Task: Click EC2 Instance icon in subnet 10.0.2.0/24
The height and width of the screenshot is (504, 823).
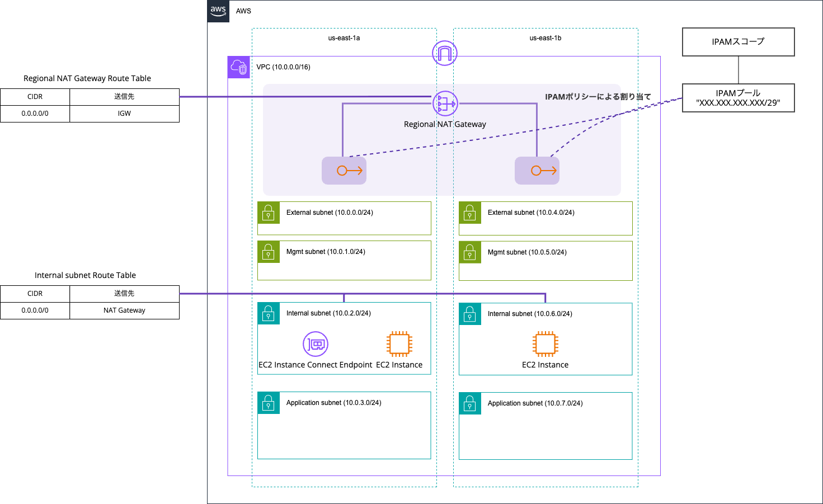Action: tap(399, 344)
